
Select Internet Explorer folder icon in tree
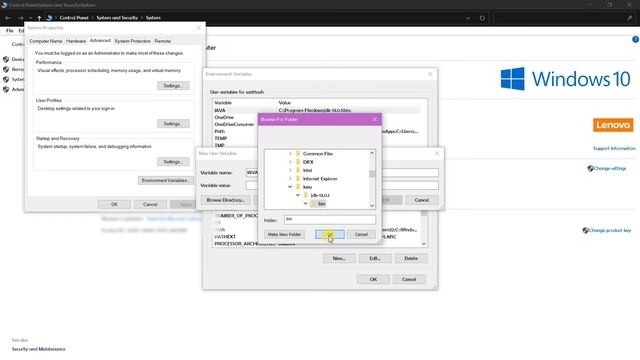click(x=298, y=178)
